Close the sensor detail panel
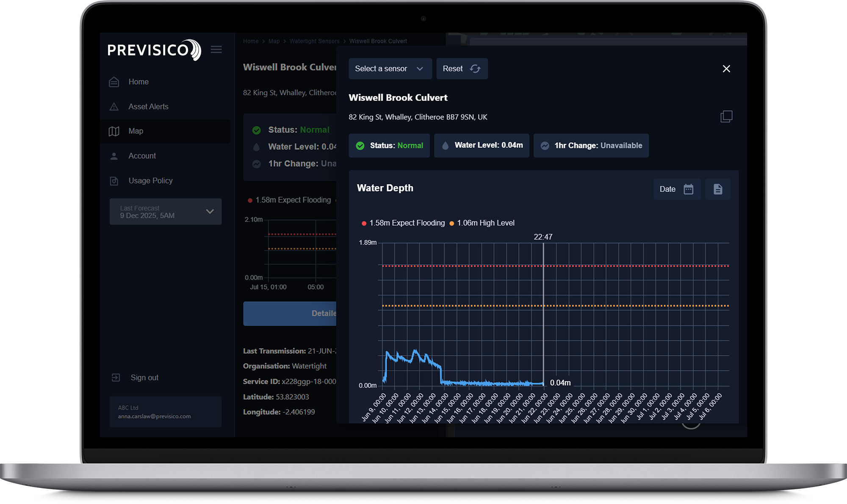 [x=726, y=69]
